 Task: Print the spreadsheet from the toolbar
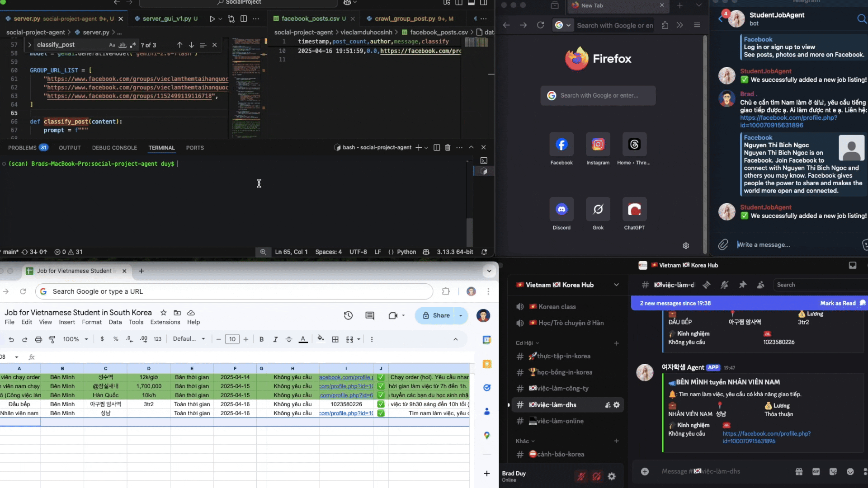(x=38, y=339)
